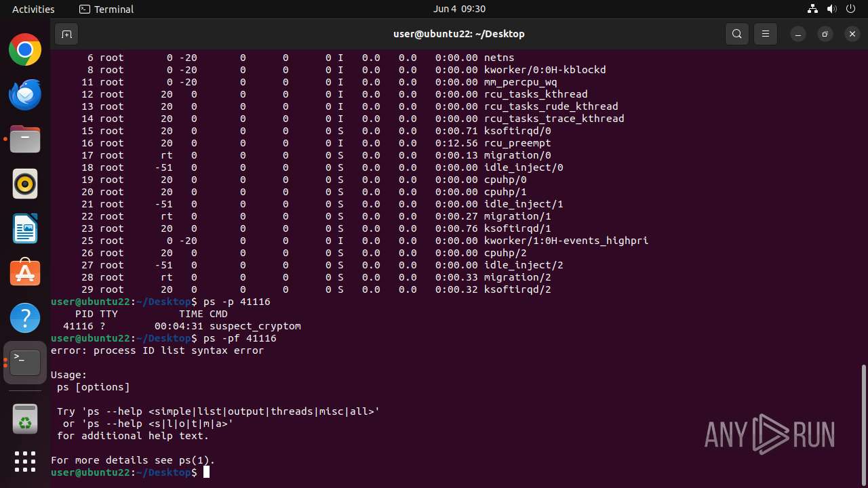This screenshot has height=488, width=868.
Task: Open system power menu icon
Action: coord(850,9)
